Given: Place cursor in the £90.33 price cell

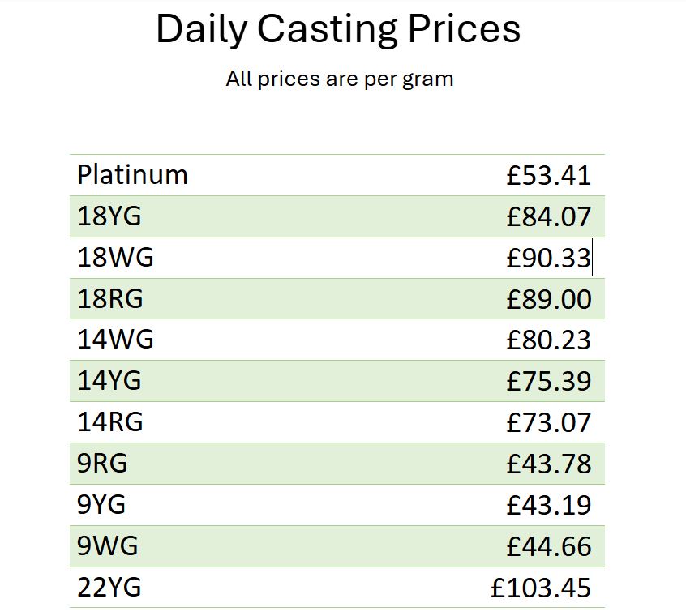Looking at the screenshot, I should tap(549, 258).
